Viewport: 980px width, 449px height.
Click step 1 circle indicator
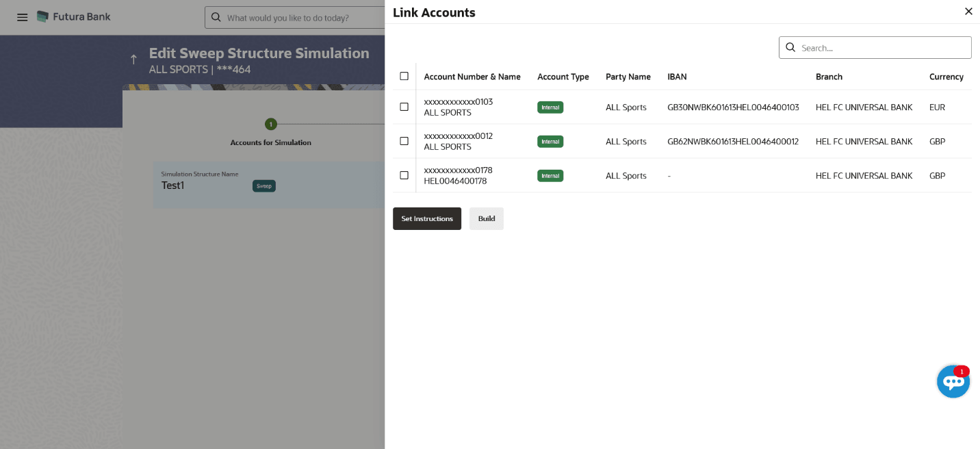point(271,124)
